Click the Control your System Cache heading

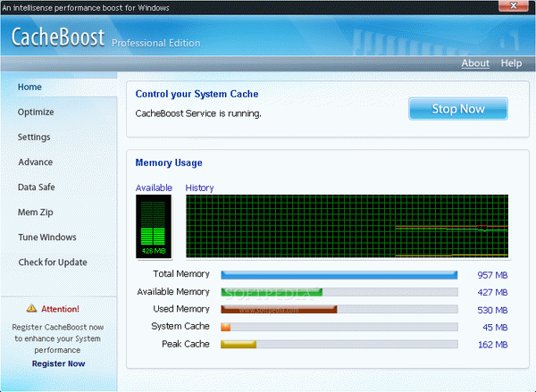(x=197, y=94)
